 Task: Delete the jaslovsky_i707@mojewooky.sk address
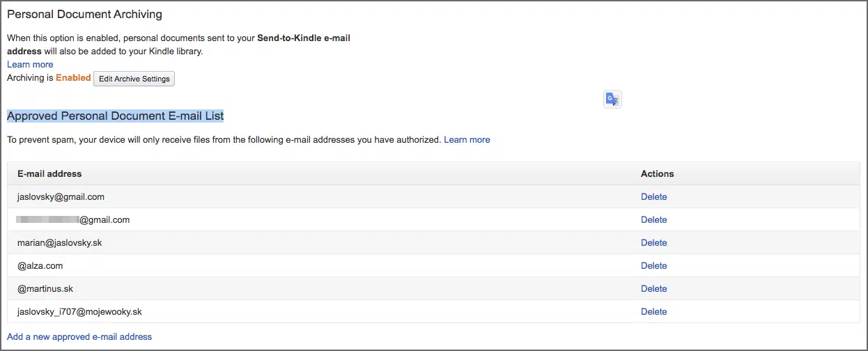coord(653,312)
